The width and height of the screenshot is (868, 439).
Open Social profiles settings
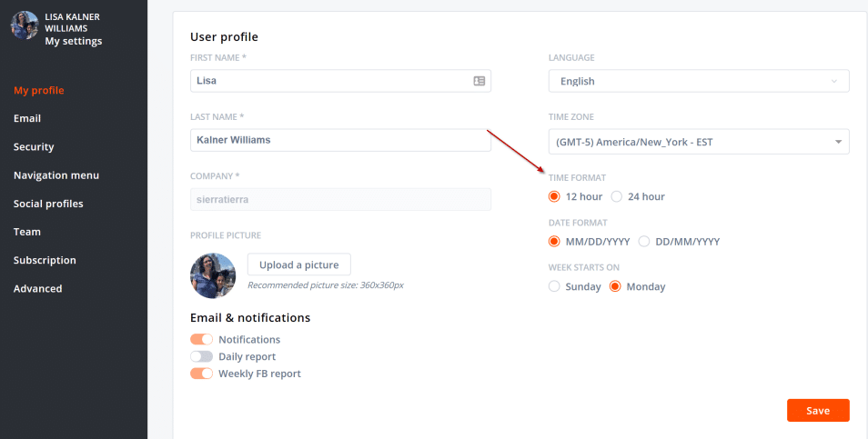click(x=48, y=204)
